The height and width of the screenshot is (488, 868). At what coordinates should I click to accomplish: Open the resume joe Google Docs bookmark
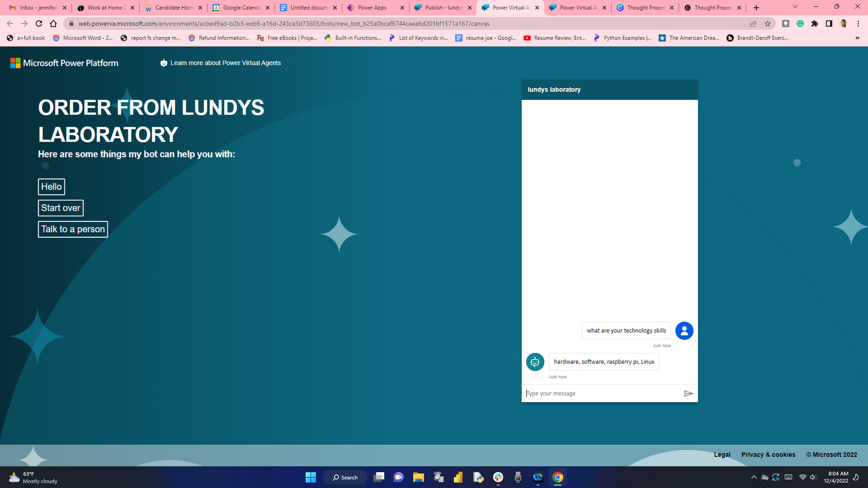click(x=485, y=38)
